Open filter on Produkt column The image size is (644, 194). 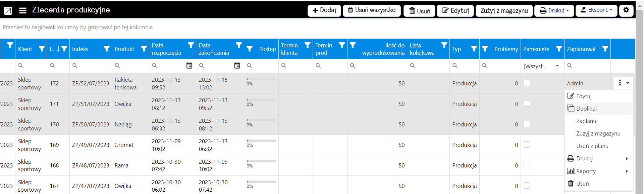144,49
